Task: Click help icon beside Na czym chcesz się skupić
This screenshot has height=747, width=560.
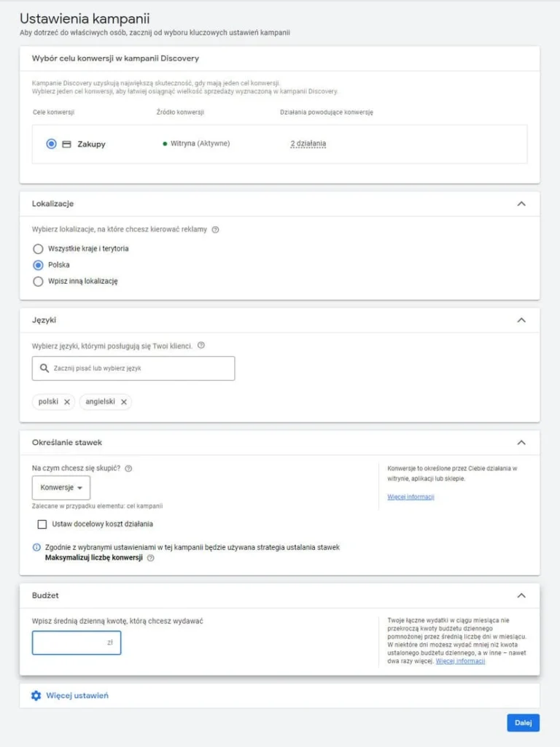Action: coord(129,468)
